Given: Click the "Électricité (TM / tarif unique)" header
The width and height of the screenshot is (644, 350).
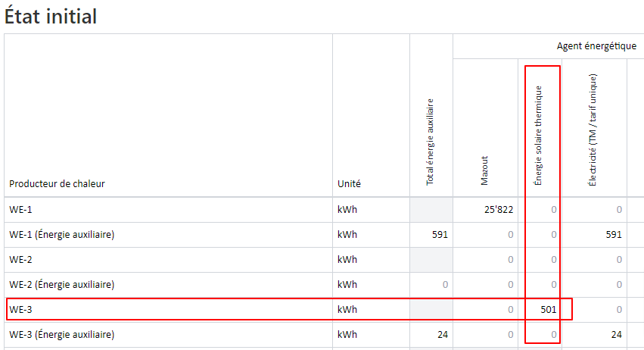Looking at the screenshot, I should (593, 130).
